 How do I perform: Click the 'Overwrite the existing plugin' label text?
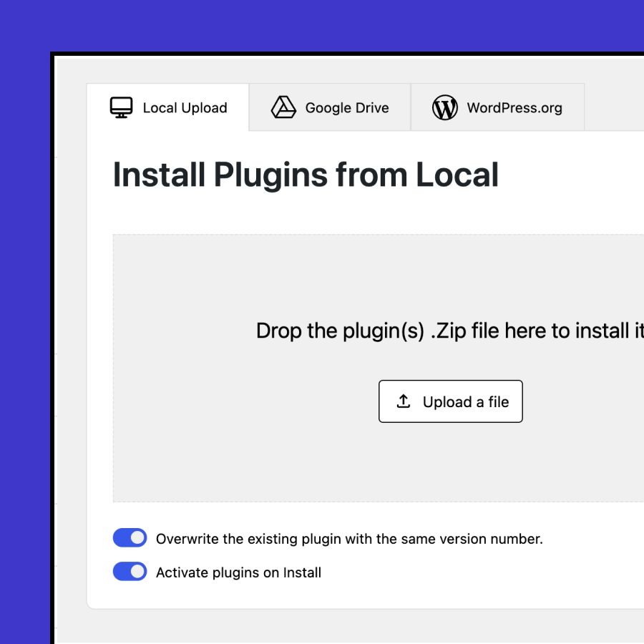click(x=349, y=539)
